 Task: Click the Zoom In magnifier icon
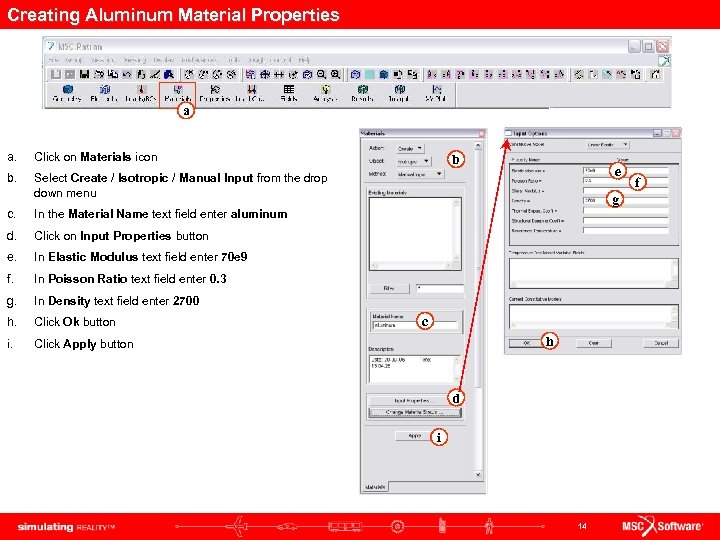click(x=336, y=74)
